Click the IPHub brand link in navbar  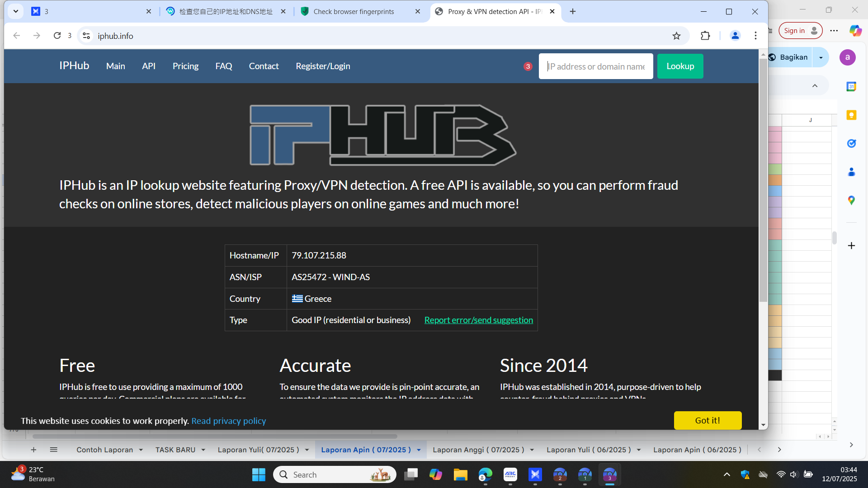[x=74, y=66]
